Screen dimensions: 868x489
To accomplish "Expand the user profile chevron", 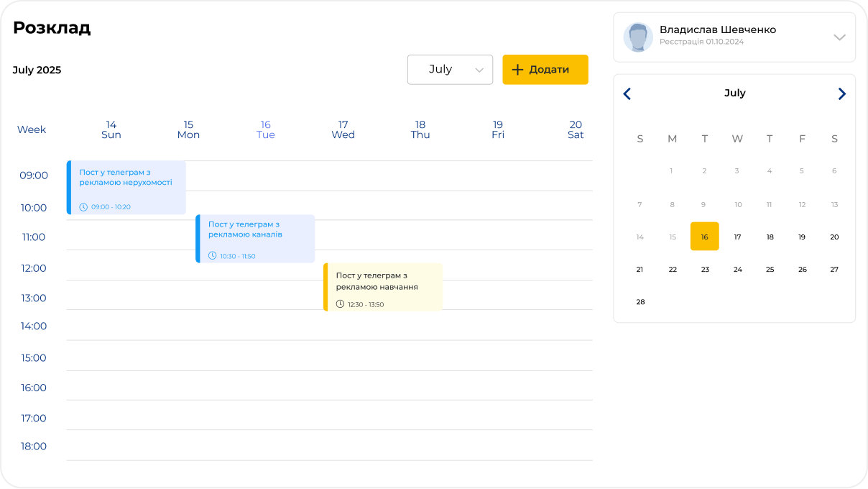I will tap(839, 37).
